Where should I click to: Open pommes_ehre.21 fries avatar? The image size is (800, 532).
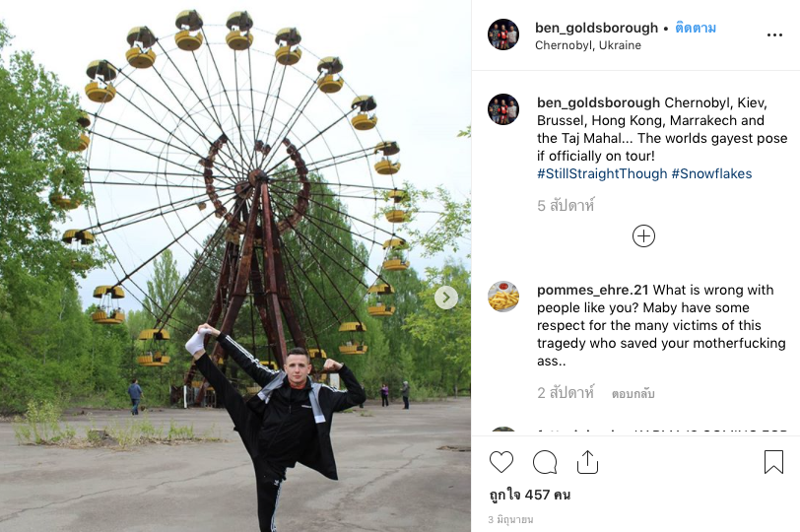pyautogui.click(x=503, y=297)
